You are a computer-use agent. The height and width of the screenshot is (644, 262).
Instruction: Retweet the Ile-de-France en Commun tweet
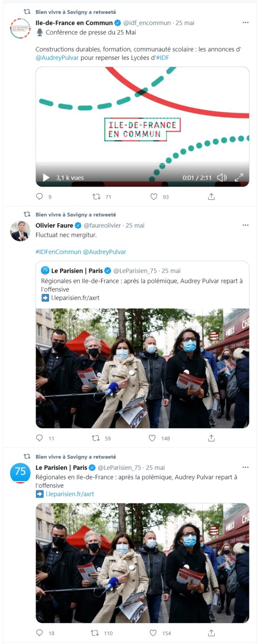pyautogui.click(x=96, y=197)
